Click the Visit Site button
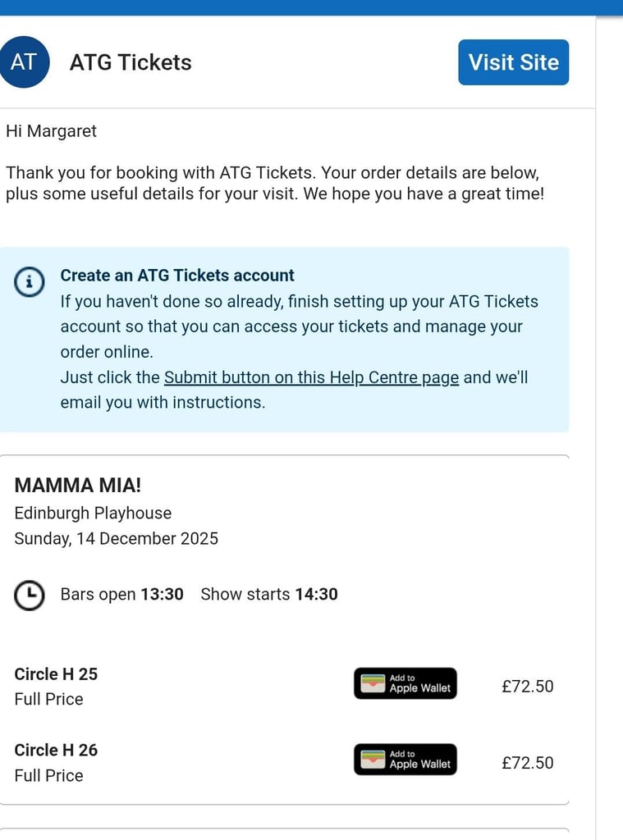Image resolution: width=623 pixels, height=840 pixels. pyautogui.click(x=513, y=62)
